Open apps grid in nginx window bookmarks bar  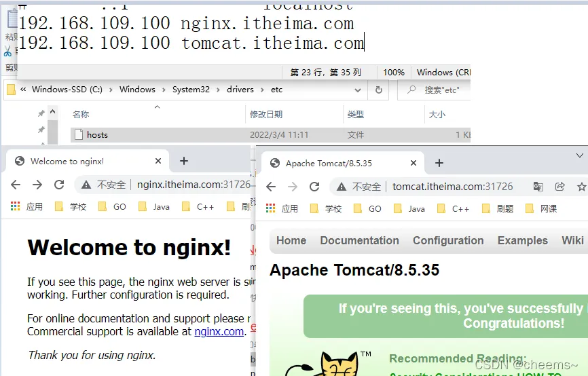pos(16,206)
